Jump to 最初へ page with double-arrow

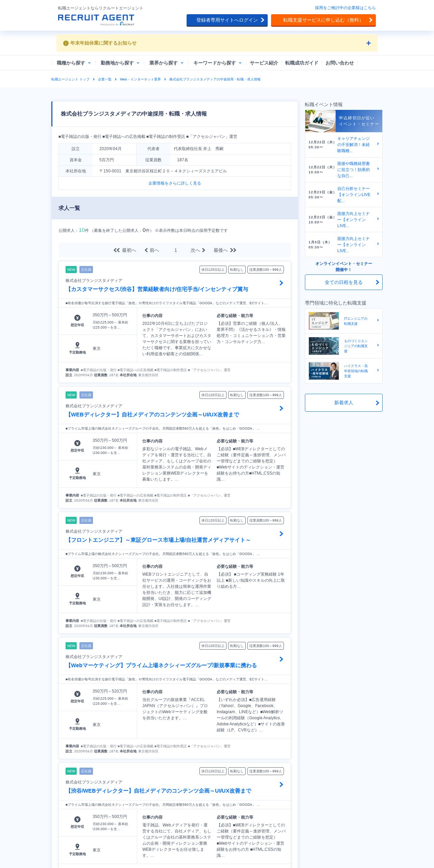tap(125, 250)
